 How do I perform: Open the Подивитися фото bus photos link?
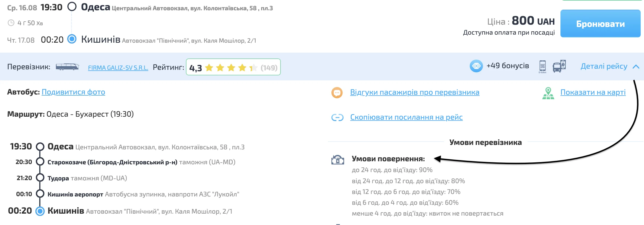(73, 92)
